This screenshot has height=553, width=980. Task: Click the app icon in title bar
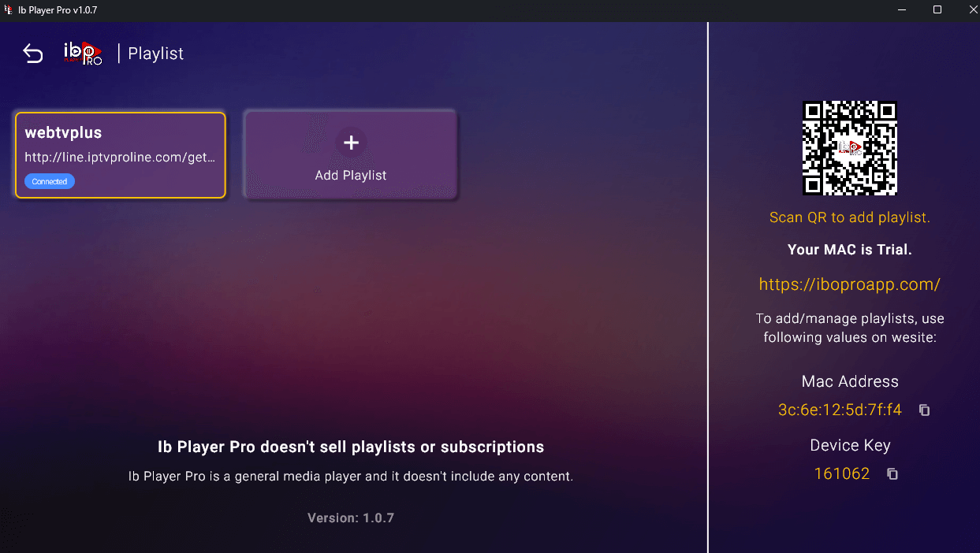click(x=9, y=10)
